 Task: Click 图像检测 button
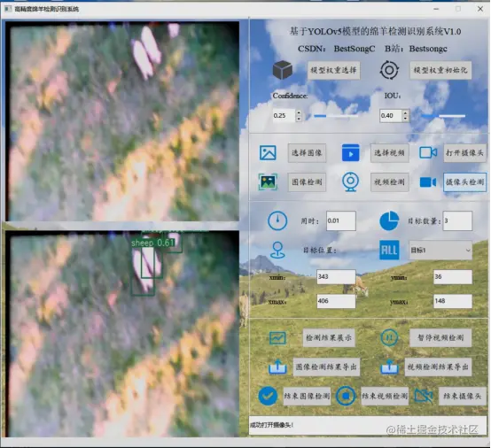coord(307,182)
